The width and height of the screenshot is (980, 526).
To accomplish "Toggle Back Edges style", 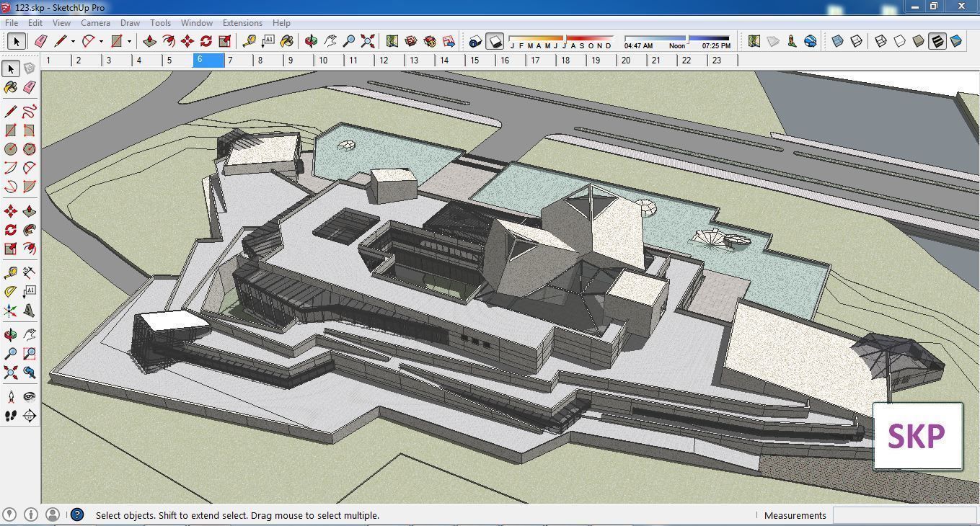I will [x=857, y=41].
